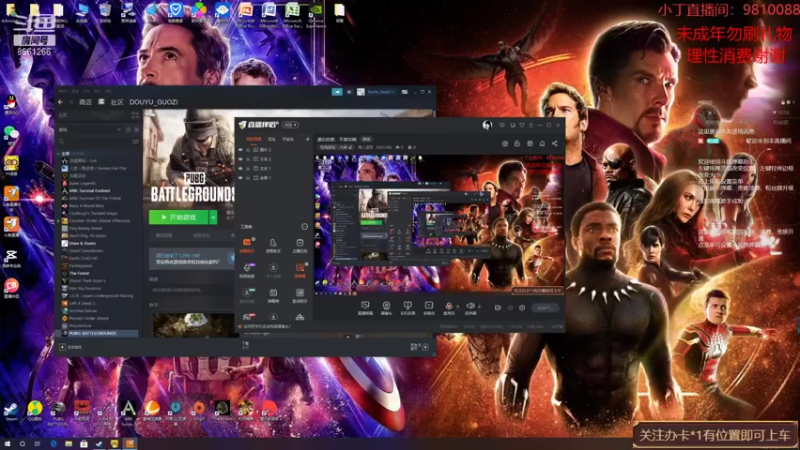Collapse the toolbox panel circle button
The width and height of the screenshot is (800, 450).
(305, 227)
